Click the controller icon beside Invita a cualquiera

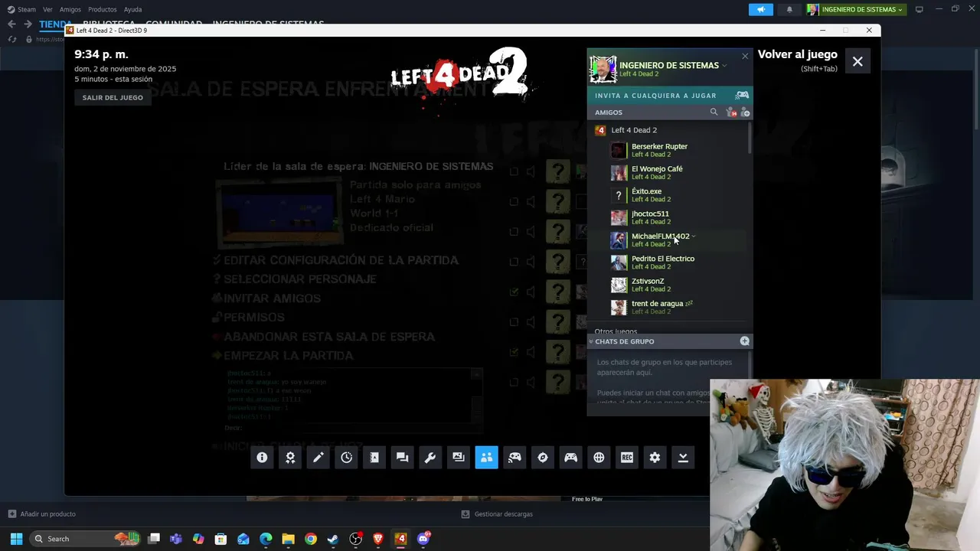tap(742, 95)
